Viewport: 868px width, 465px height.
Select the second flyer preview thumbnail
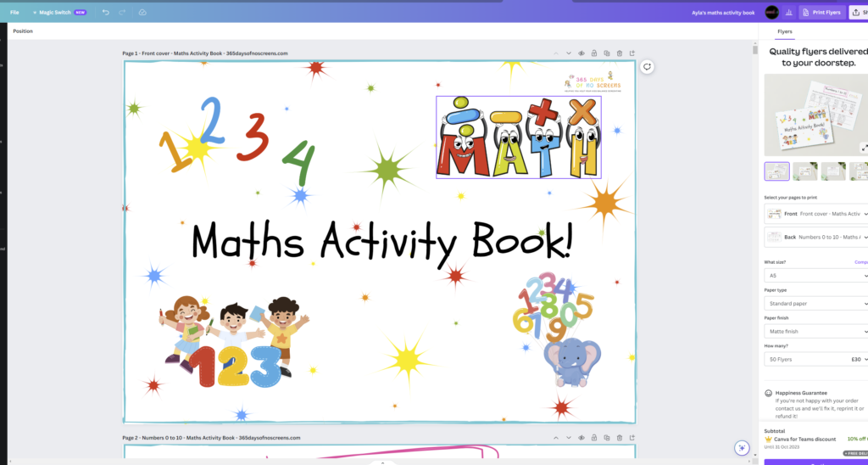[x=805, y=171]
